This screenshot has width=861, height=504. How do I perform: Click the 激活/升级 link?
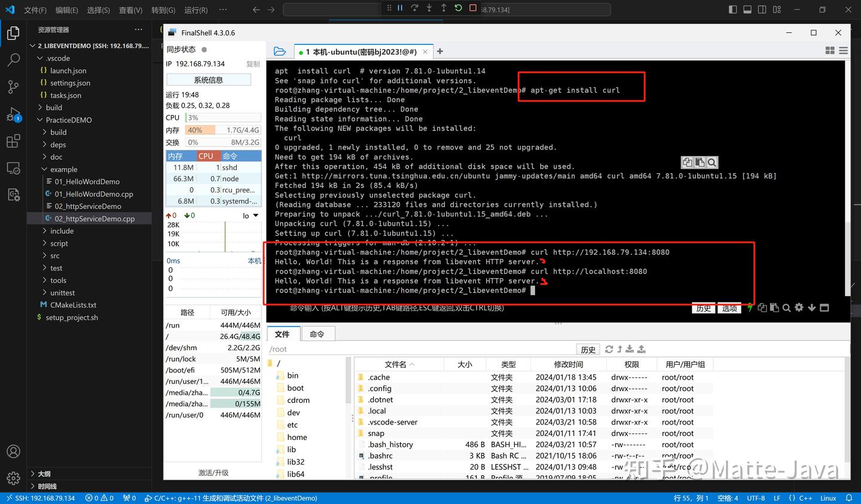tap(213, 472)
